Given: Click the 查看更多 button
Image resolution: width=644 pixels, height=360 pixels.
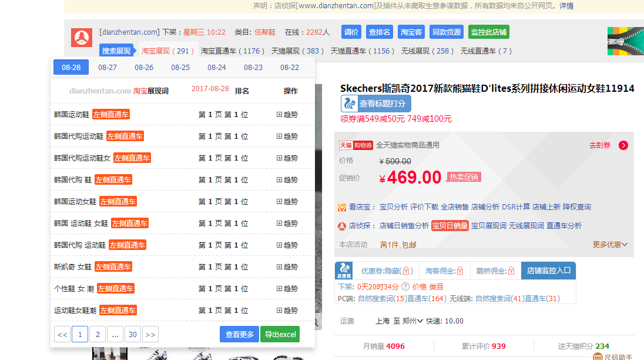Looking at the screenshot, I should click(239, 334).
